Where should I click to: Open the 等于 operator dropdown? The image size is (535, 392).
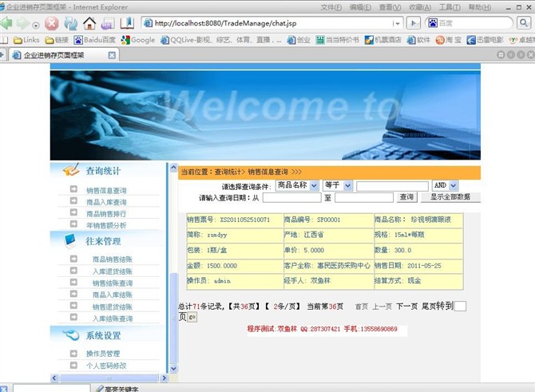pyautogui.click(x=338, y=185)
